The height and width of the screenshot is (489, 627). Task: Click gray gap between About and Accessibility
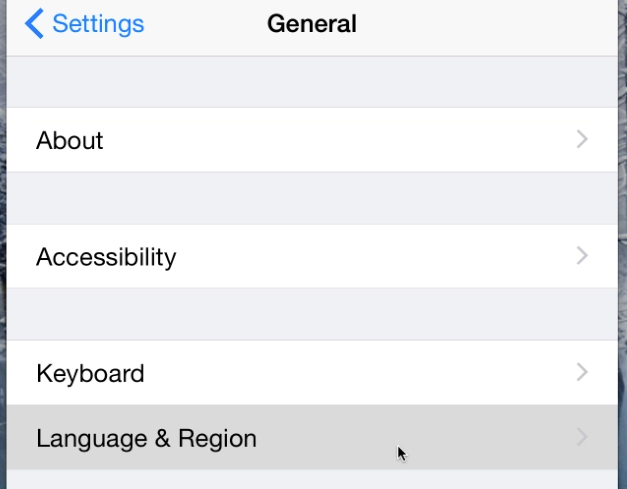coord(312,198)
